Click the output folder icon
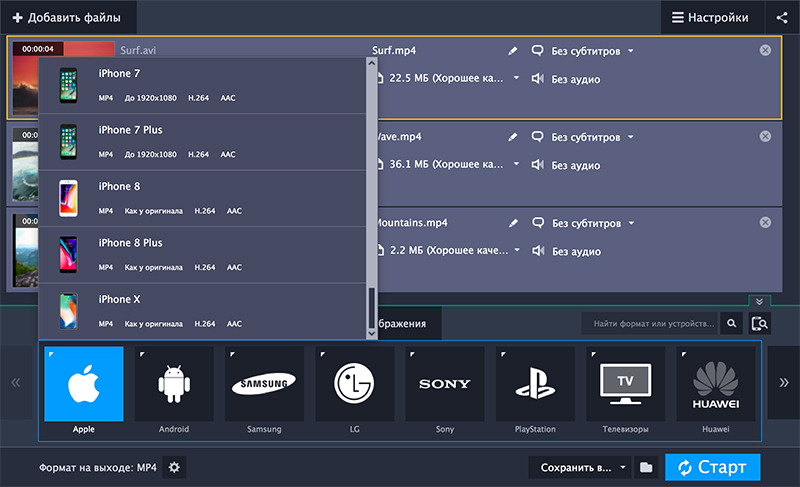This screenshot has width=800, height=487. [646, 467]
